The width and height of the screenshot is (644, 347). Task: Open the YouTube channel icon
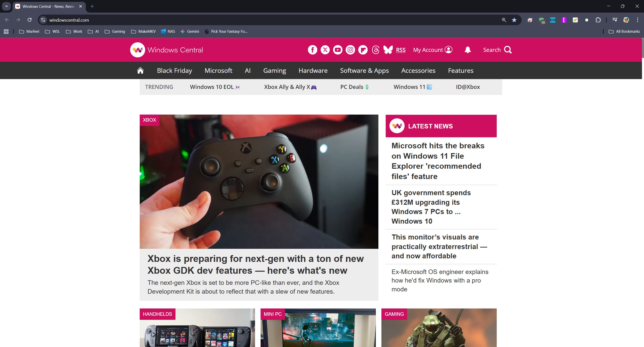(338, 50)
